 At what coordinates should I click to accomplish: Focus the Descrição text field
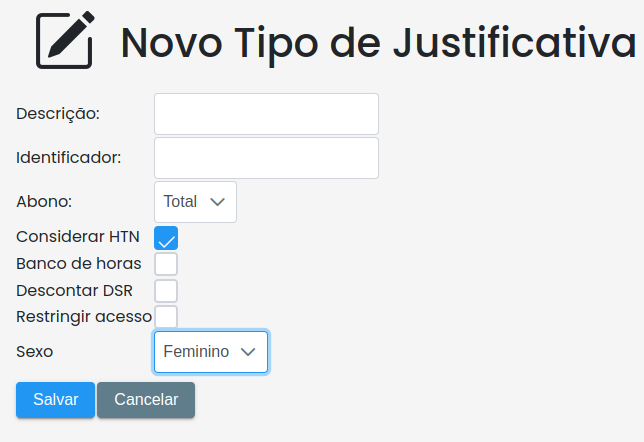click(x=266, y=114)
